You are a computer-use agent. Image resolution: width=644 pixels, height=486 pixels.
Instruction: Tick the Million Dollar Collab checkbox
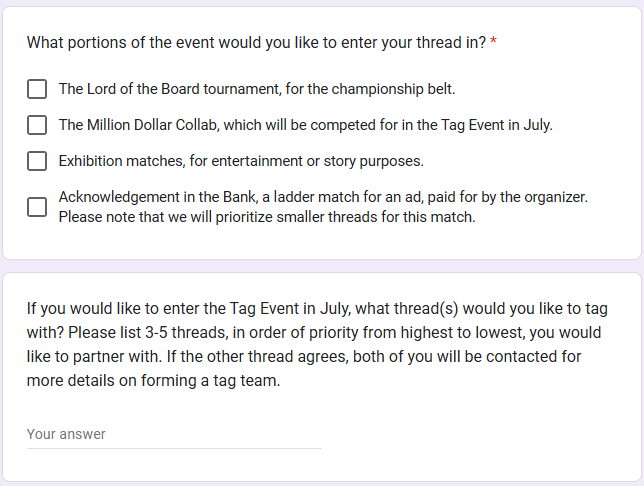point(37,125)
